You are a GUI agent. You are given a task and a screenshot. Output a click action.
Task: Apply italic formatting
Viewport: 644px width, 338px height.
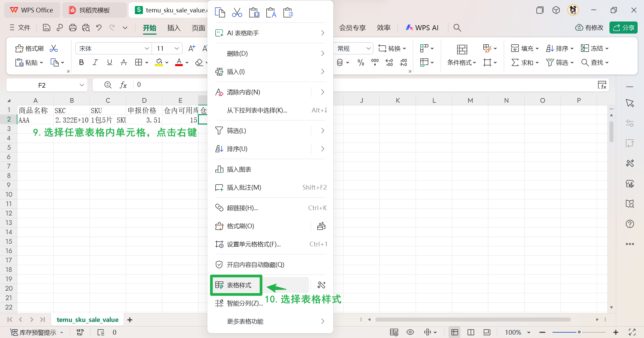pos(95,62)
